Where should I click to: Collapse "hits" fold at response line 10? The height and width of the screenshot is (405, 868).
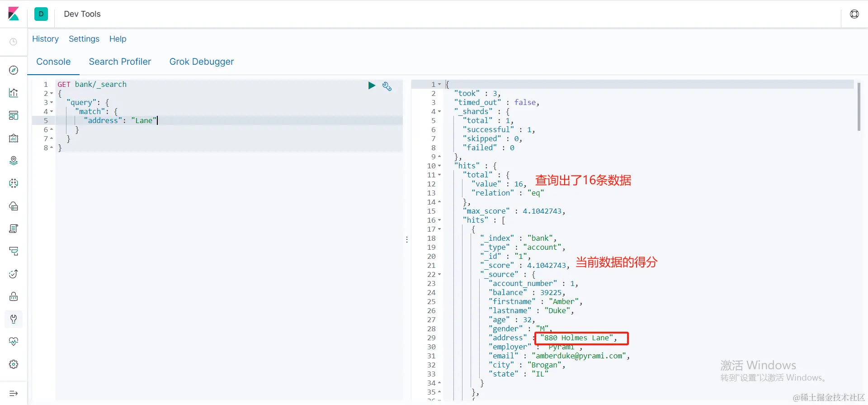tap(439, 166)
